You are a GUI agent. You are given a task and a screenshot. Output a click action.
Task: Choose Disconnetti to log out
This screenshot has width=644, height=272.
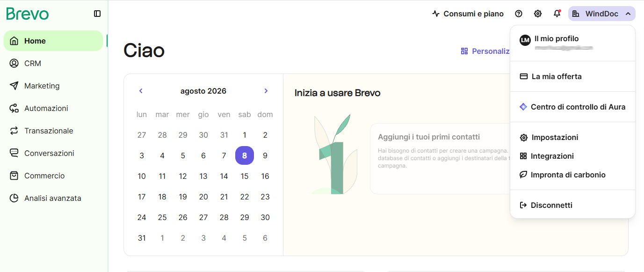pyautogui.click(x=572, y=205)
